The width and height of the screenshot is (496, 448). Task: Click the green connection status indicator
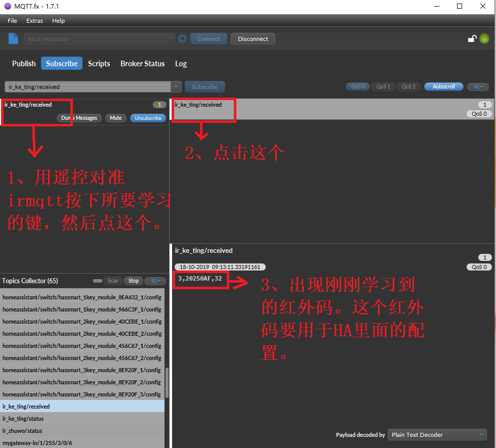coord(484,38)
